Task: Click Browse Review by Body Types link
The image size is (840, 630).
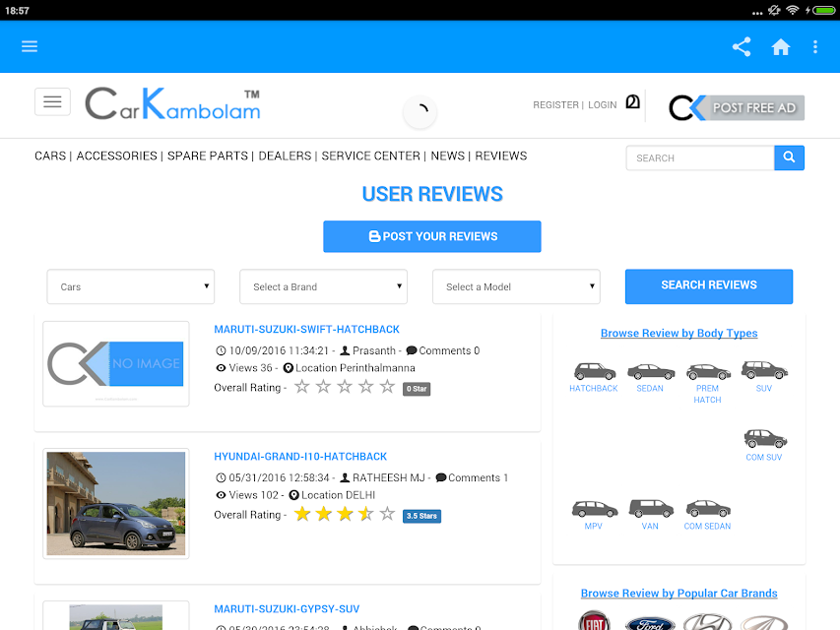Action: pyautogui.click(x=678, y=334)
